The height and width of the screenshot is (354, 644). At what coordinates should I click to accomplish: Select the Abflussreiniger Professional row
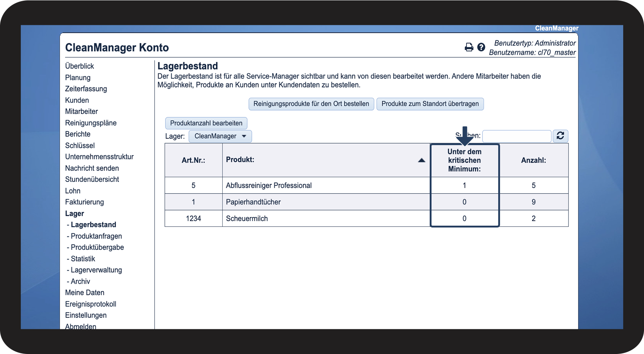click(x=367, y=186)
